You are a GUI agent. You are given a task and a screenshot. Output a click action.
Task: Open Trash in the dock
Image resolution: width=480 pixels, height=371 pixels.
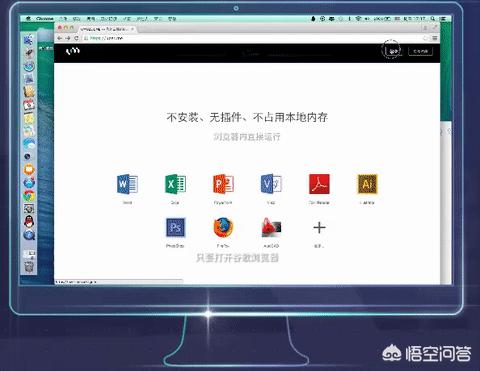pos(29,267)
